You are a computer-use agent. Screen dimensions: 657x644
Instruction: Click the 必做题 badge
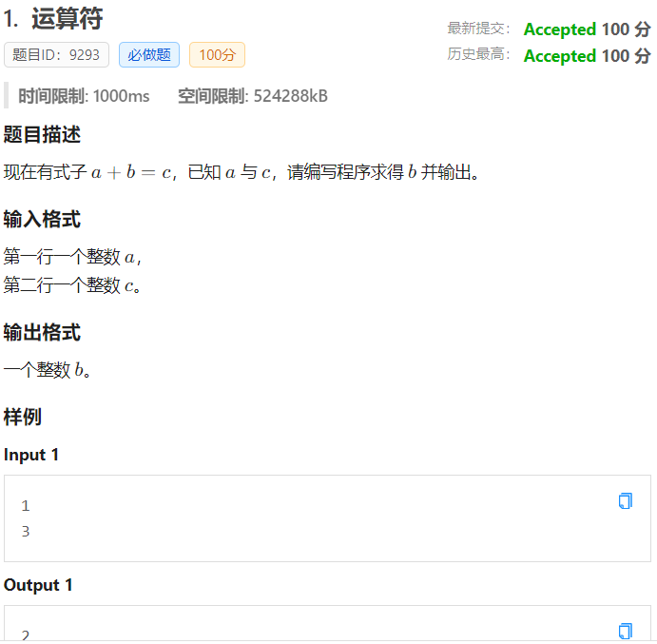pyautogui.click(x=149, y=54)
